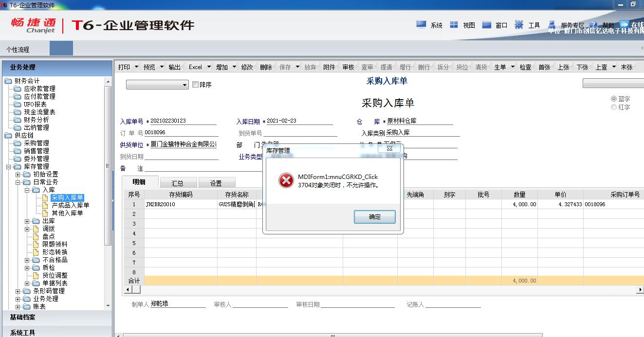Screen dimensions: 644x337
Task: Select the 蓝字 radio button
Action: pyautogui.click(x=614, y=99)
